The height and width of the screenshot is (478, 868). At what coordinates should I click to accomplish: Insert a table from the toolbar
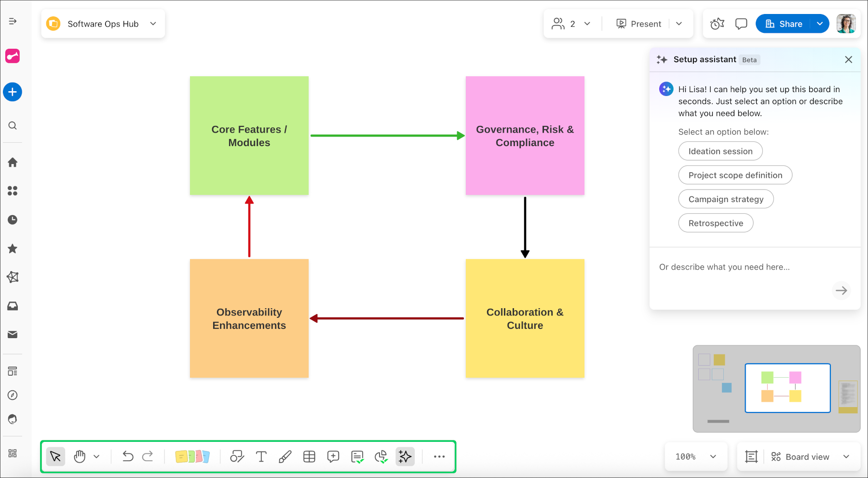(x=309, y=456)
